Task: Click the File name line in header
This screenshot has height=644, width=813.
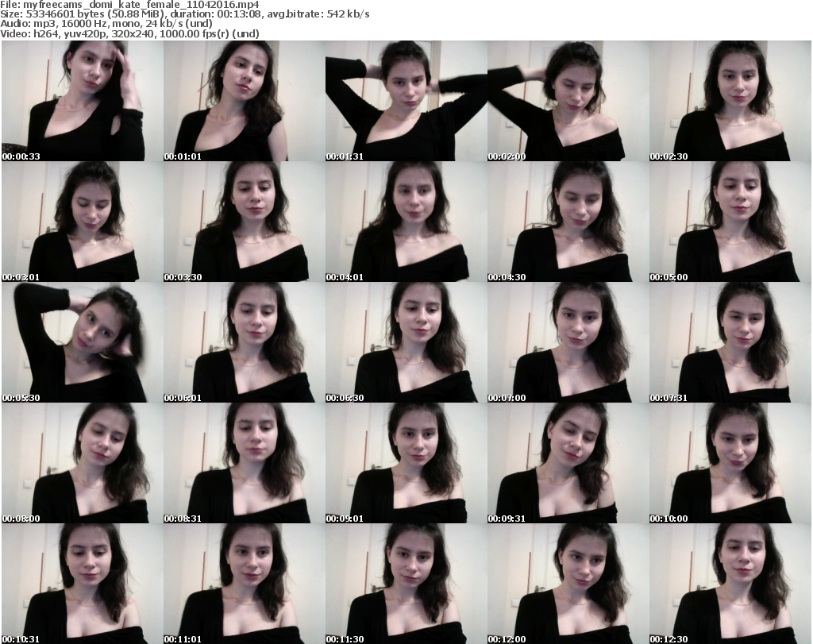Action: [x=129, y=5]
